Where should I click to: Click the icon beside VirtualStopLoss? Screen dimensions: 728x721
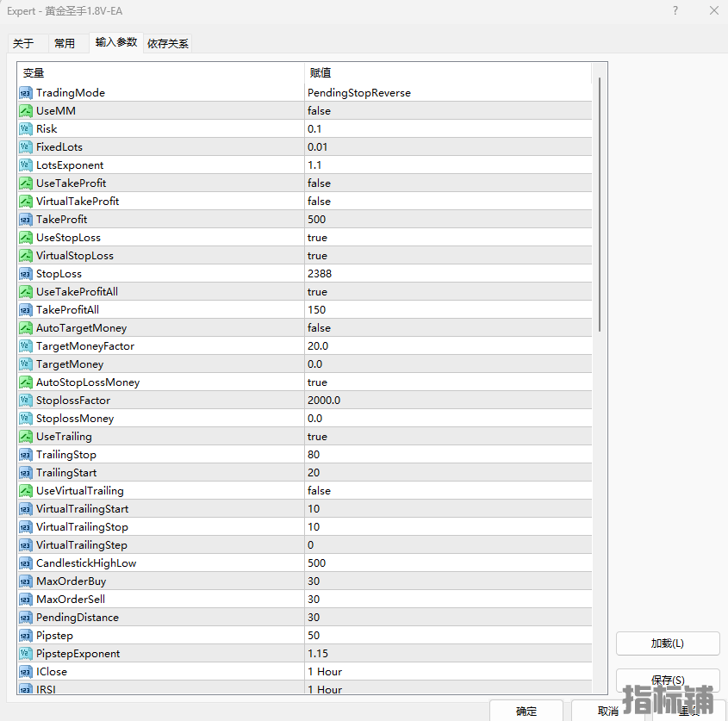(26, 256)
